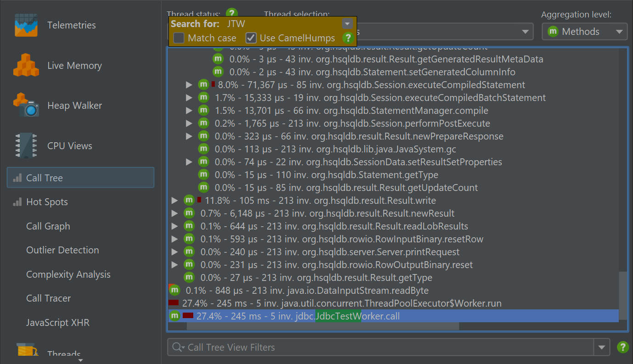Open Live Memory section icon
The image size is (633, 364).
(x=26, y=65)
